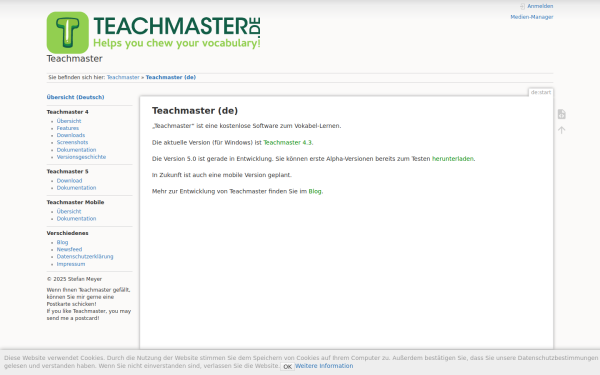Click the Verschiedenes sidebar heading
Viewport: 600px width, 375px height.
(67, 233)
